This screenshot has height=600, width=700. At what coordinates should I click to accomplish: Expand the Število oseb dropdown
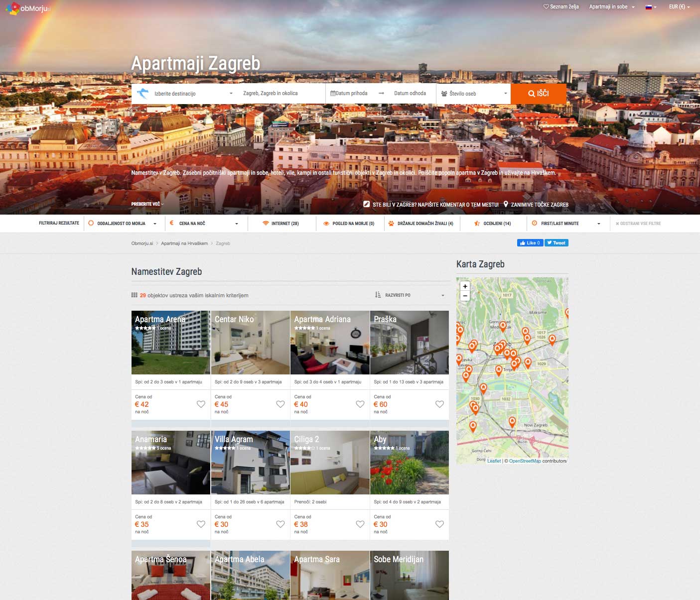[x=473, y=94]
